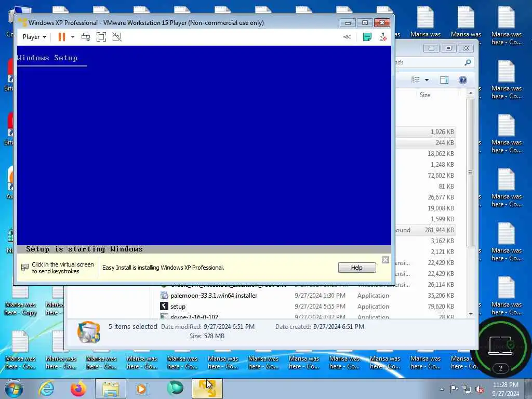Pause the virtual machine
The image size is (532, 399).
coord(61,37)
